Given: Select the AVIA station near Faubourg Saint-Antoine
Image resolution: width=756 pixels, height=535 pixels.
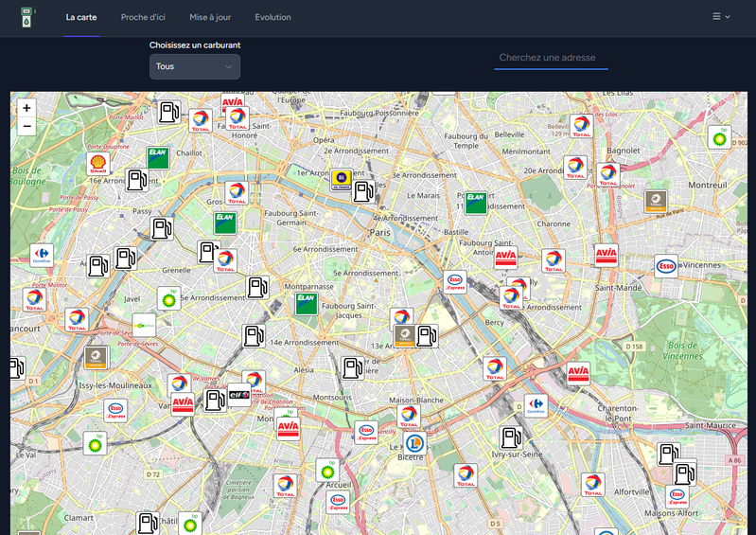Looking at the screenshot, I should pyautogui.click(x=506, y=258).
